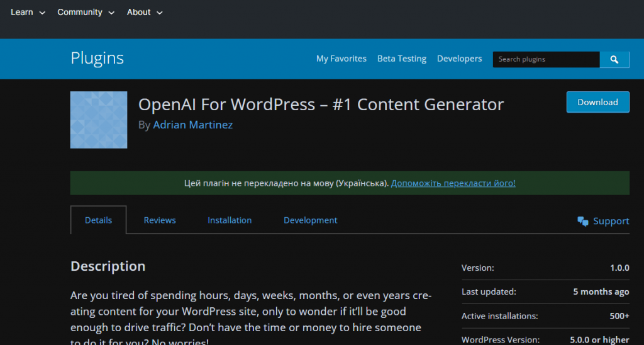The height and width of the screenshot is (345, 644).
Task: Open the Reviews tab
Action: tap(160, 220)
